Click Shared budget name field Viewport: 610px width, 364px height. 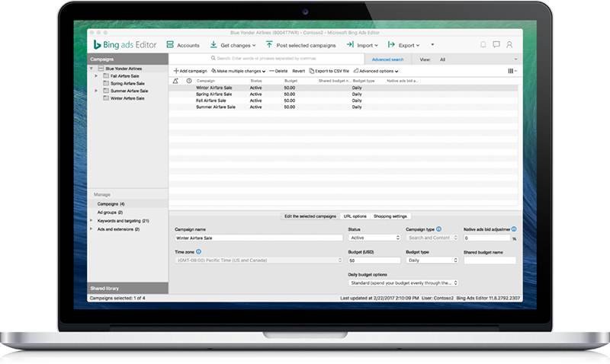pos(490,260)
